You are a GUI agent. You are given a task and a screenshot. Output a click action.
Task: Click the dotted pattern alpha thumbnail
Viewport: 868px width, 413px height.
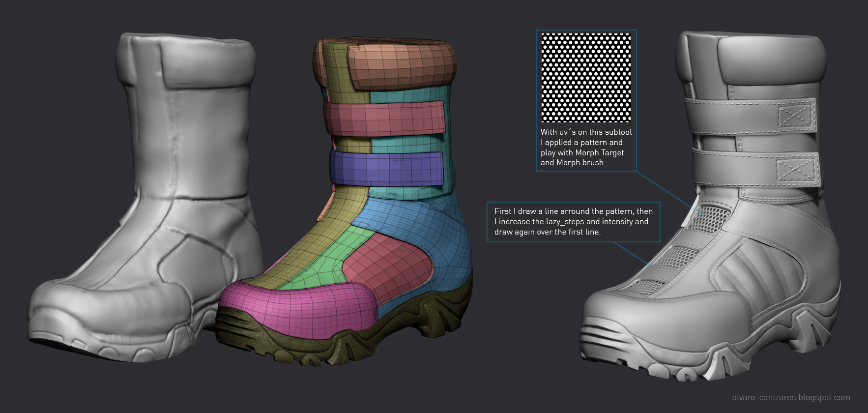click(x=586, y=78)
